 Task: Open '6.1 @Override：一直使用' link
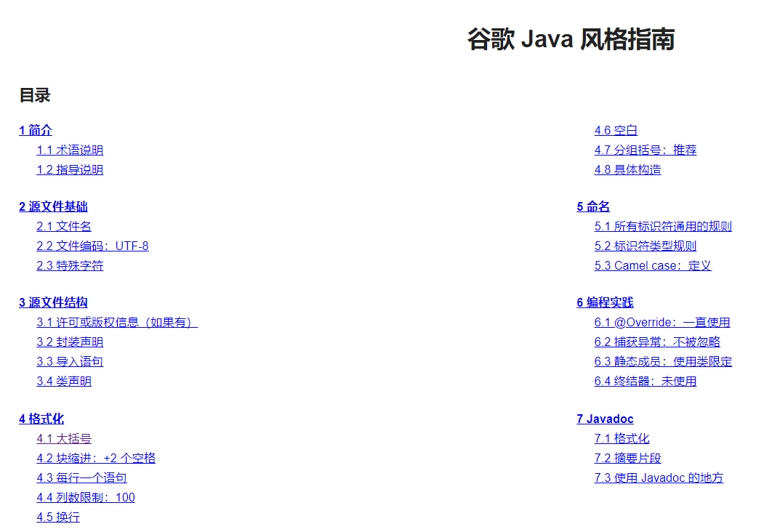point(662,322)
